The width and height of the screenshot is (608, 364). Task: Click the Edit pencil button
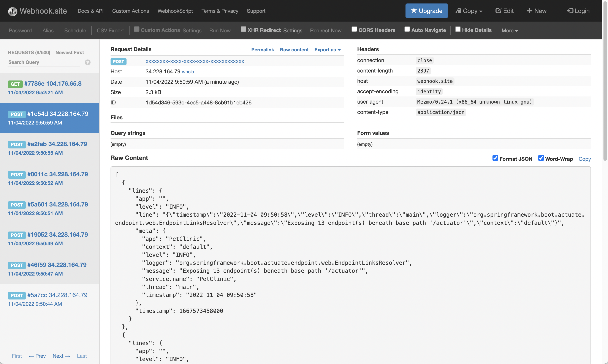[x=504, y=11]
